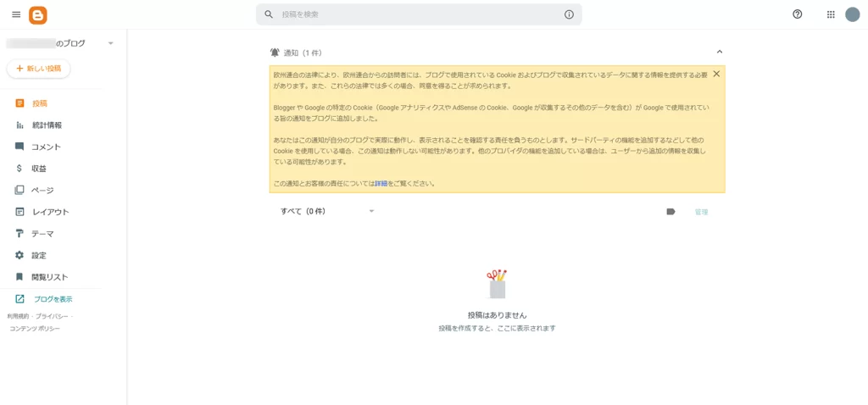Click the label tag icon

click(670, 212)
